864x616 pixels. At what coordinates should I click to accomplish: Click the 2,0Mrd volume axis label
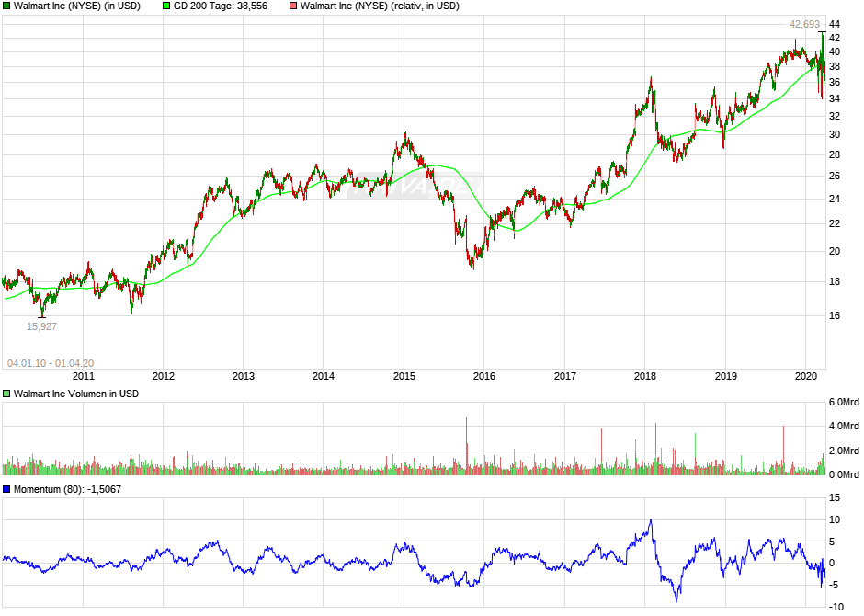click(x=844, y=451)
